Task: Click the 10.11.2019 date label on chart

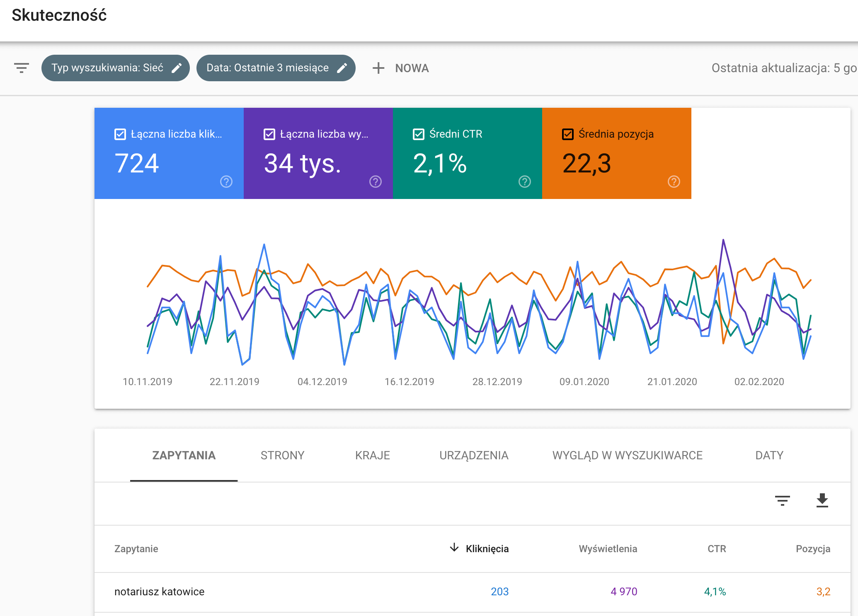Action: (148, 382)
